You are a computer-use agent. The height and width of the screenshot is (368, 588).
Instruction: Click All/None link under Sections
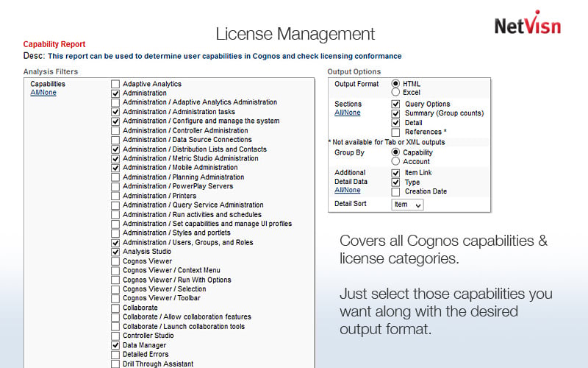(347, 113)
